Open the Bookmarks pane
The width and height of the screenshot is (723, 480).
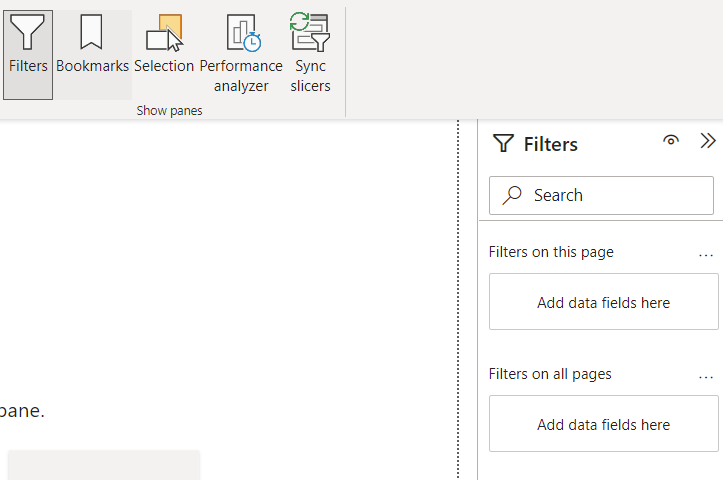tap(92, 54)
